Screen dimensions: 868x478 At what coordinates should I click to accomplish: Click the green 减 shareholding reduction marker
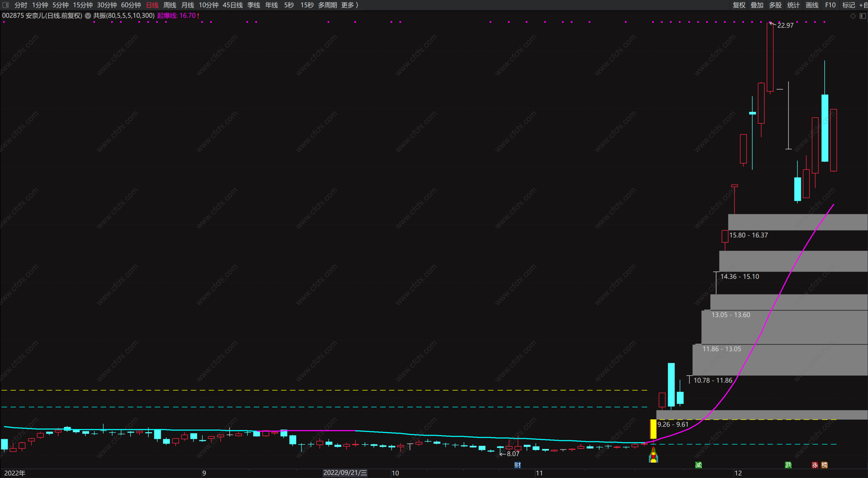click(x=699, y=465)
